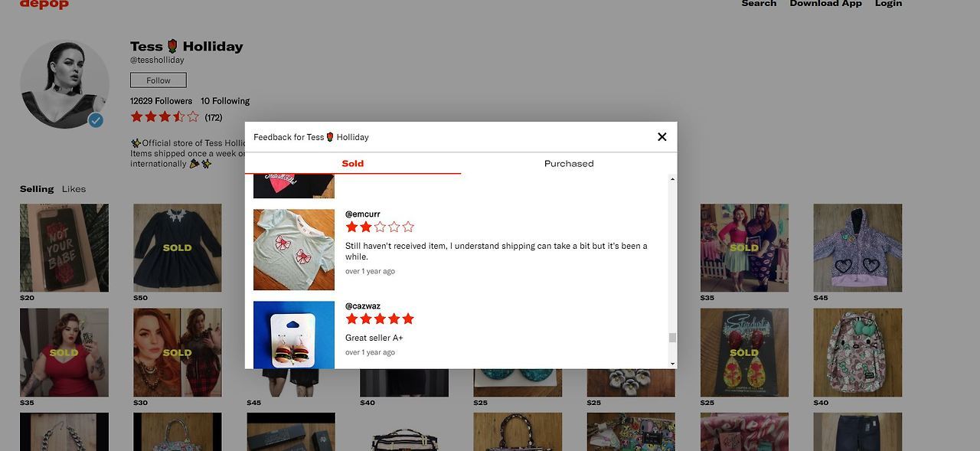View the 10 Following list
This screenshot has height=451, width=980.
pos(225,101)
